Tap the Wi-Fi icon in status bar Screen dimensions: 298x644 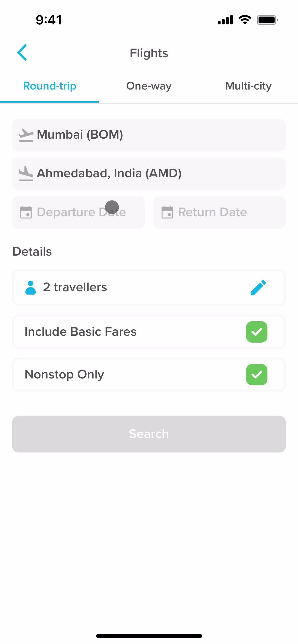tap(245, 20)
